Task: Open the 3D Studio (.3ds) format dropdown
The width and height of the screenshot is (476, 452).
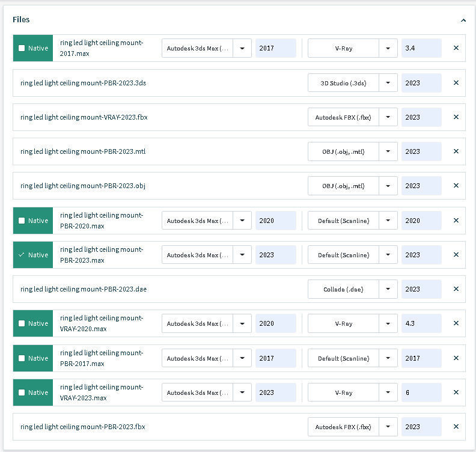Action: pos(388,83)
